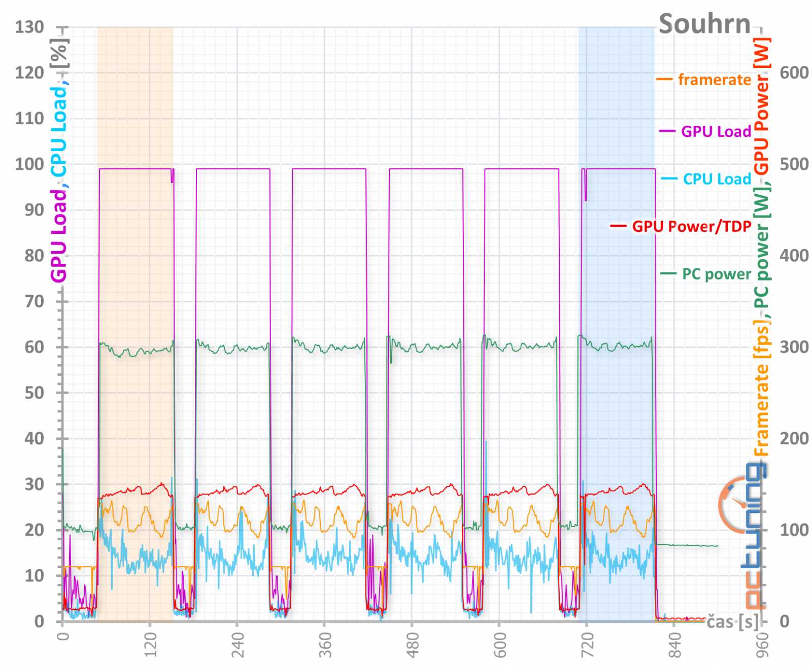The width and height of the screenshot is (812, 666).
Task: Click the 'čas [s]' axis label
Action: tap(733, 621)
